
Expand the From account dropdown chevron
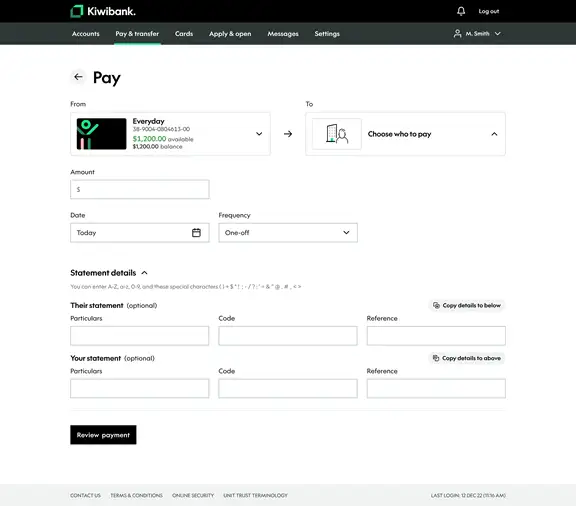point(259,134)
